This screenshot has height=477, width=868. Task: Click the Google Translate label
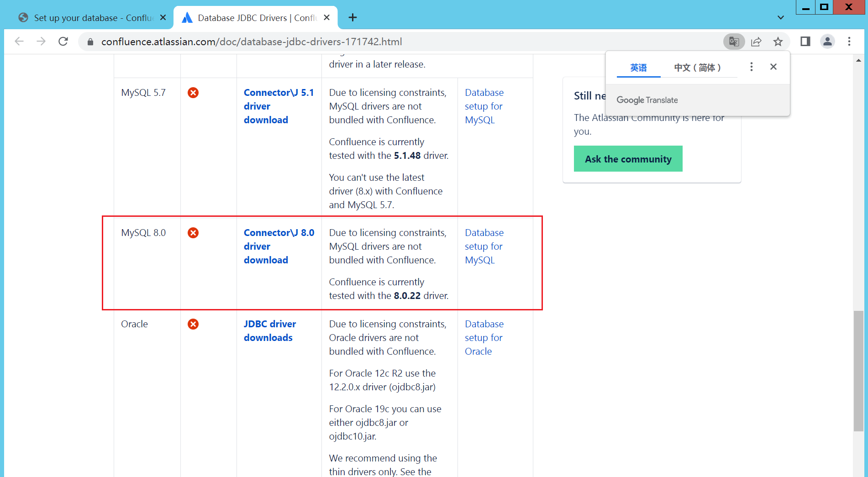click(x=647, y=100)
